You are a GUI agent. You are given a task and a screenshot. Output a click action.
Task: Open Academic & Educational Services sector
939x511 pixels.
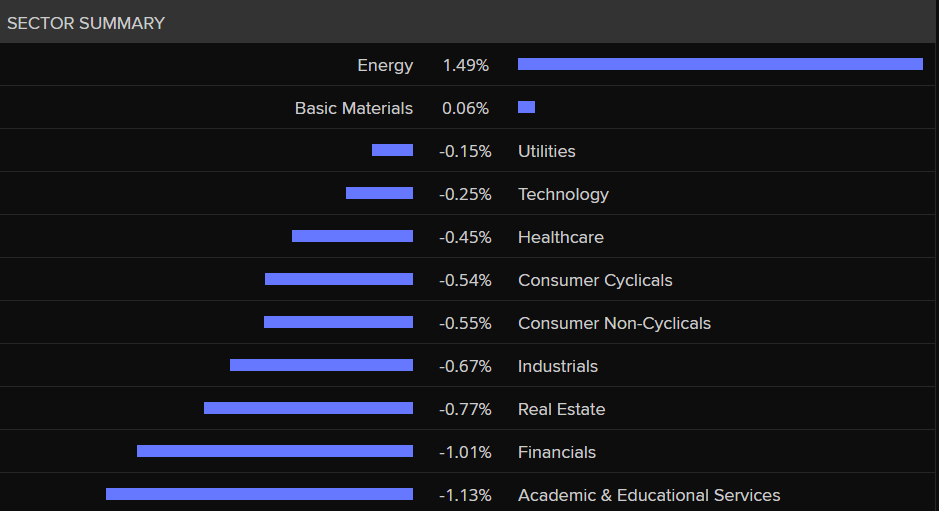[649, 495]
